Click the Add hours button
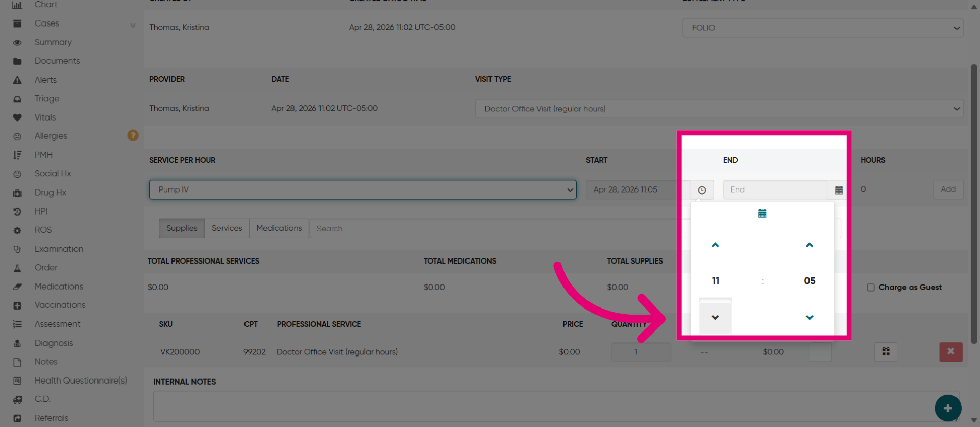The image size is (980, 427). [948, 189]
